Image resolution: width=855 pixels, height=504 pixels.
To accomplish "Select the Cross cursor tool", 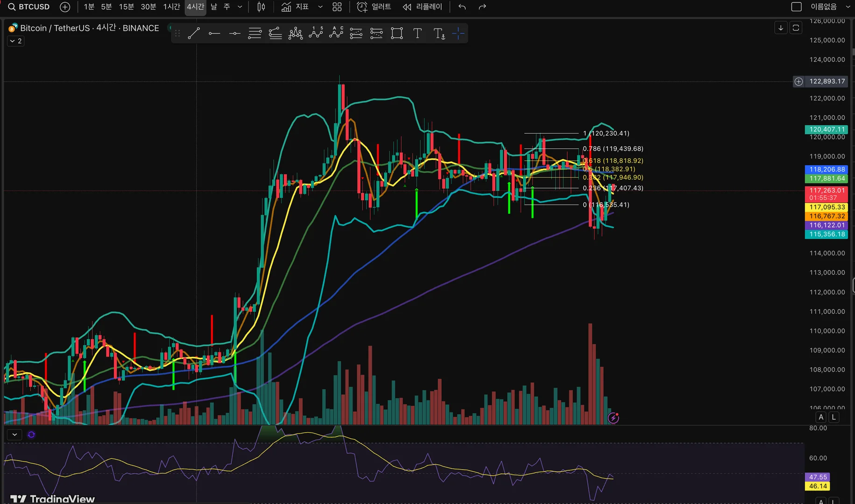I will click(x=459, y=33).
